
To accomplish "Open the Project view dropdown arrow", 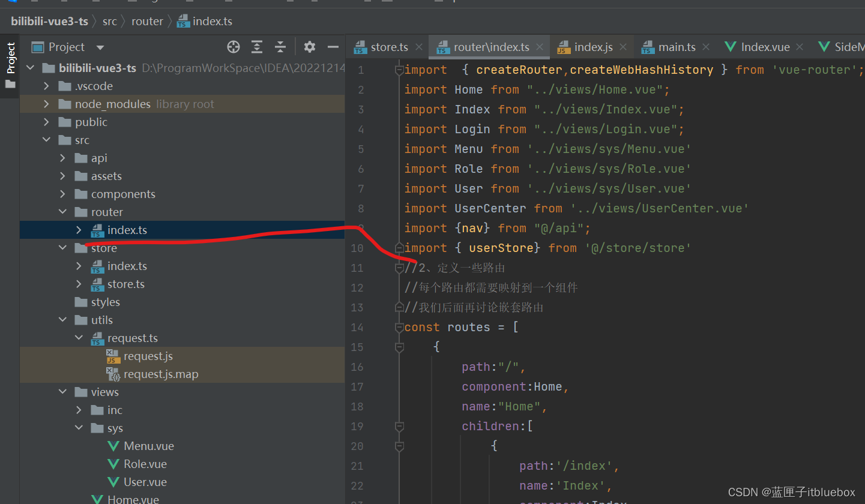I will click(x=100, y=47).
